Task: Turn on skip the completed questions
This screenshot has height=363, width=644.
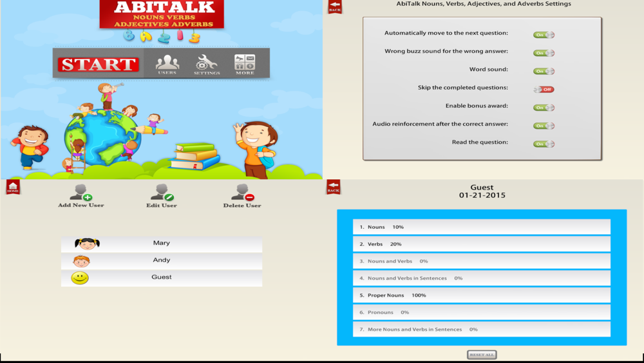Action: [544, 89]
